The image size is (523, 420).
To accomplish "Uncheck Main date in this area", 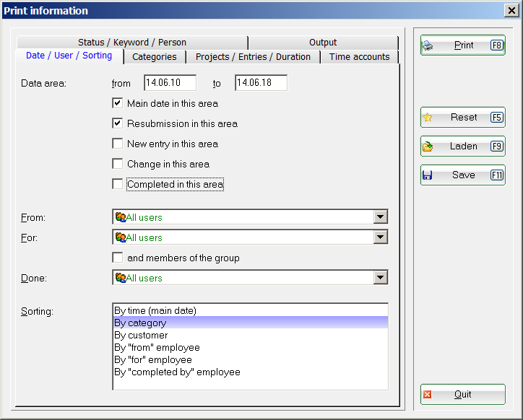I will click(x=118, y=103).
